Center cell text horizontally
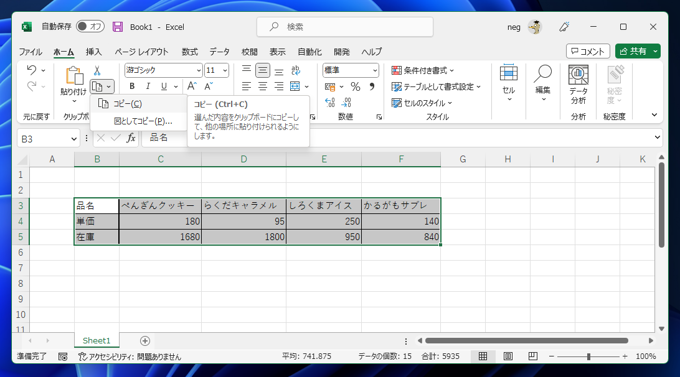Image resolution: width=680 pixels, height=377 pixels. [x=262, y=86]
